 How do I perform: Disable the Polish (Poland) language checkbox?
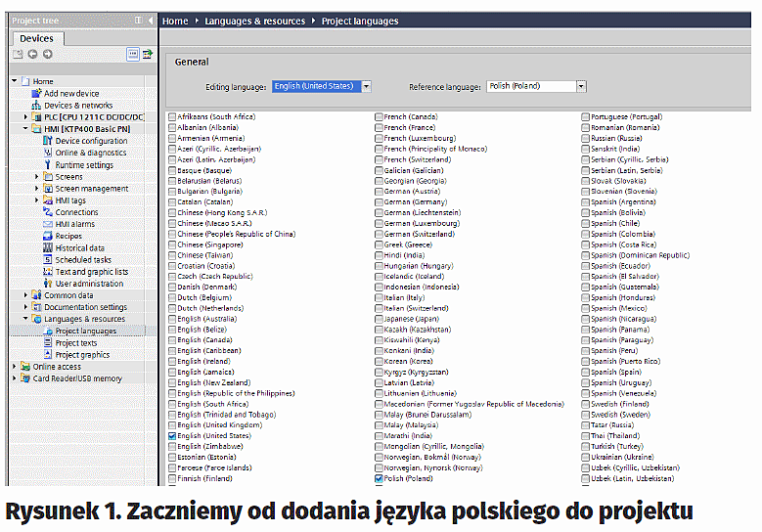pos(379,479)
